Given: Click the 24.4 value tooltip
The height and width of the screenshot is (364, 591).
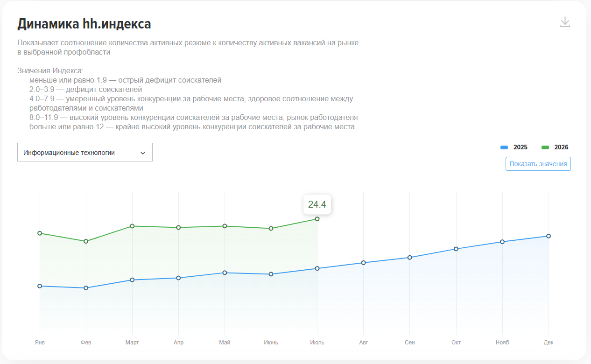Looking at the screenshot, I should [317, 204].
